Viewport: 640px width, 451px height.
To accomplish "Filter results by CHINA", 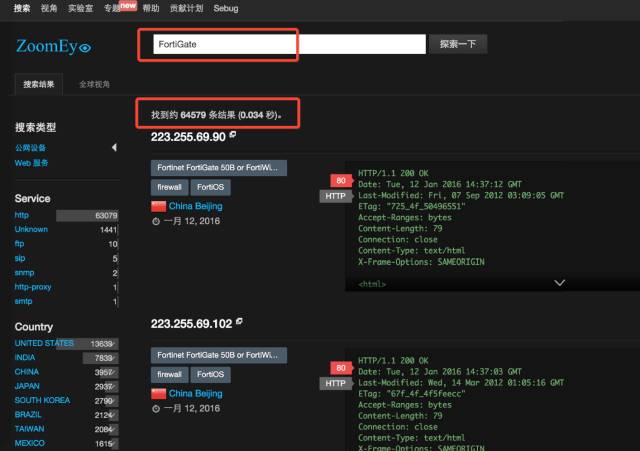I will (x=27, y=372).
